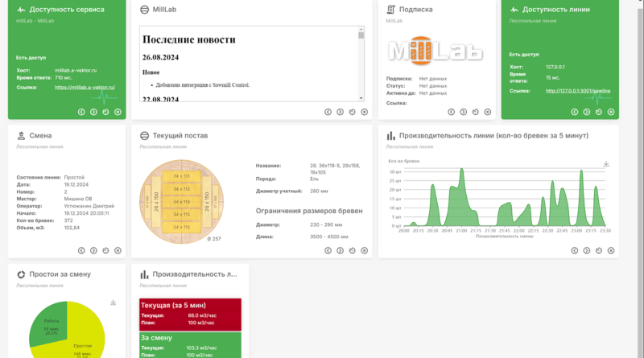Screen dimensions: 644x358
Task: Click the news frame scroll-down arrow
Action: pos(361,98)
